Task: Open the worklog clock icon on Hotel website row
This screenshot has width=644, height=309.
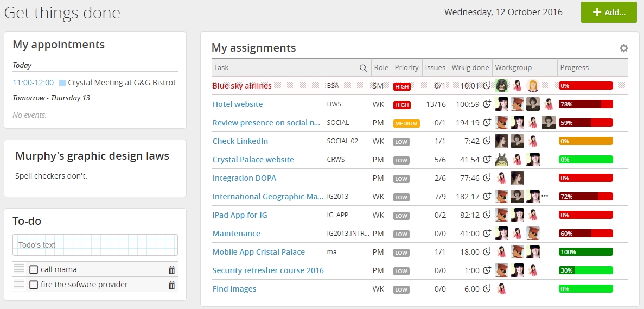Action: click(x=487, y=104)
